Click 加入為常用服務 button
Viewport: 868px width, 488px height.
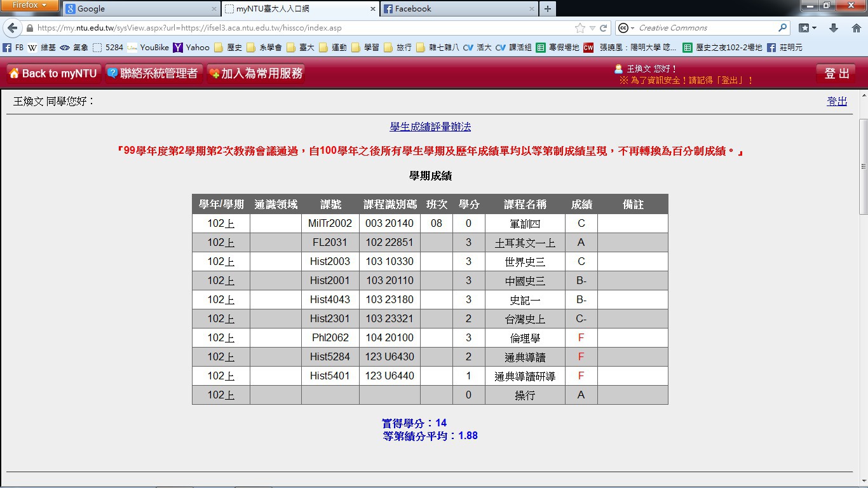pyautogui.click(x=256, y=74)
